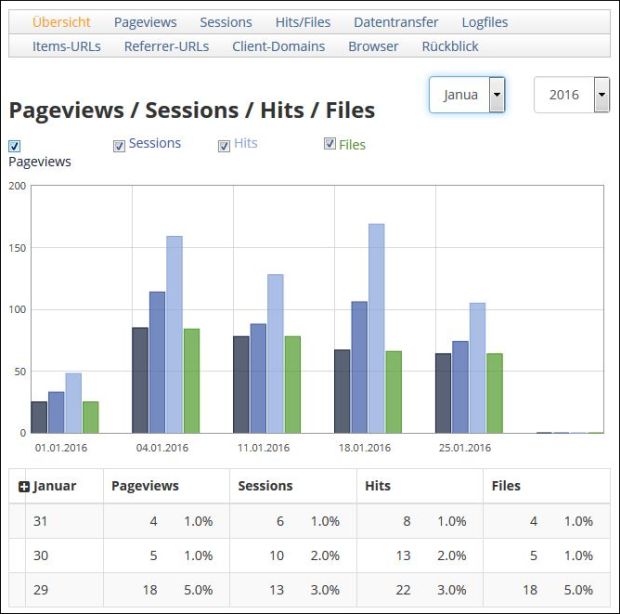
Task: Open the month dropdown showing Janua
Action: (x=467, y=95)
